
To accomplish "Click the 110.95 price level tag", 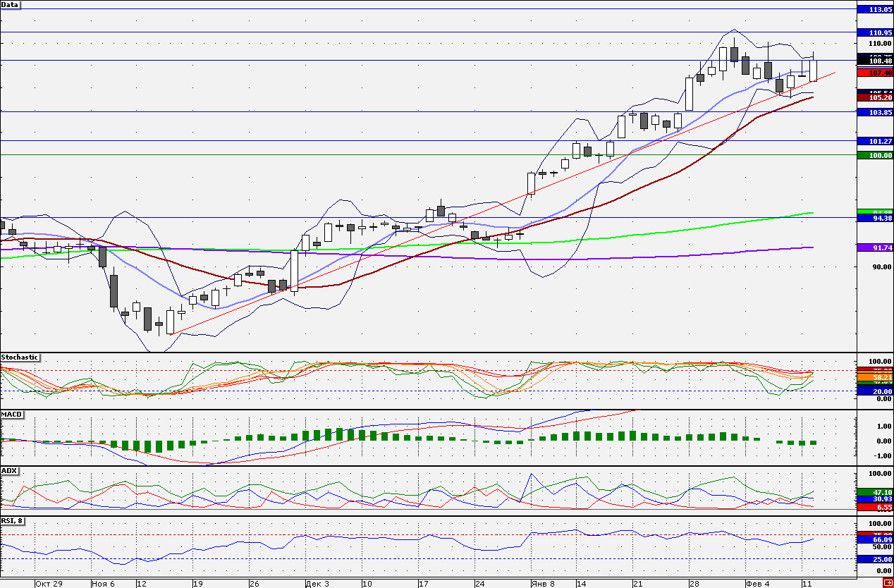I will coord(875,32).
